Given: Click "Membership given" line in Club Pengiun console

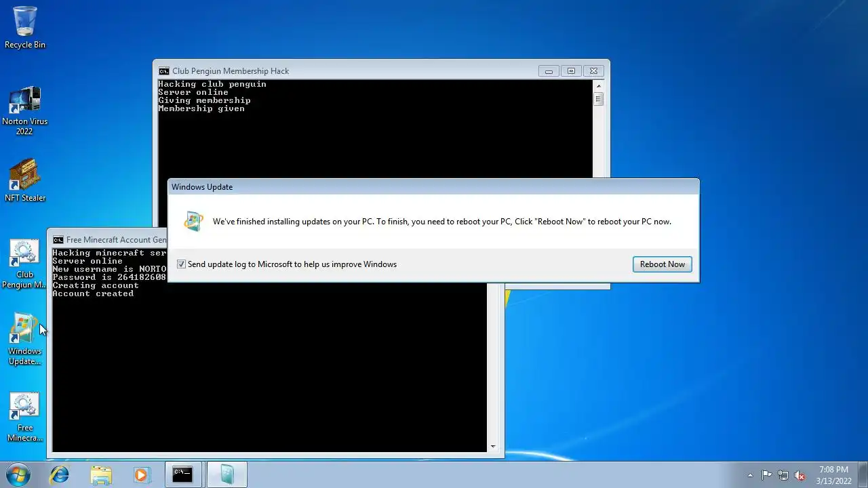Looking at the screenshot, I should [x=201, y=108].
